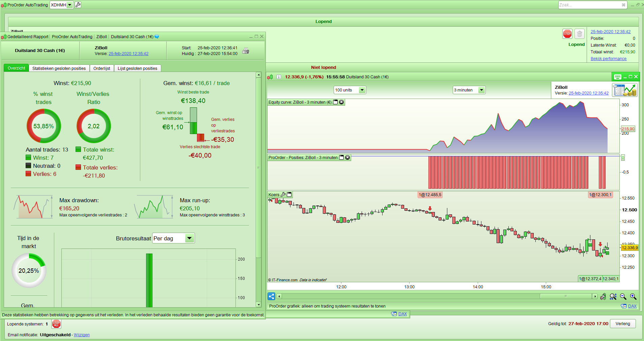644x341 pixels.
Task: Open the Lijst gesloten posities tab
Action: tap(137, 68)
